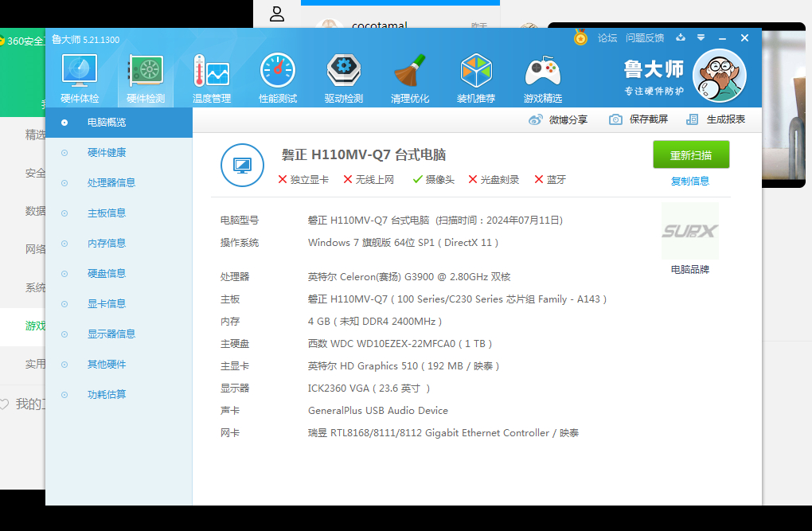The width and height of the screenshot is (812, 531).
Task: Click the 鲁大师 5.21.1300 title text
Action: (x=85, y=40)
